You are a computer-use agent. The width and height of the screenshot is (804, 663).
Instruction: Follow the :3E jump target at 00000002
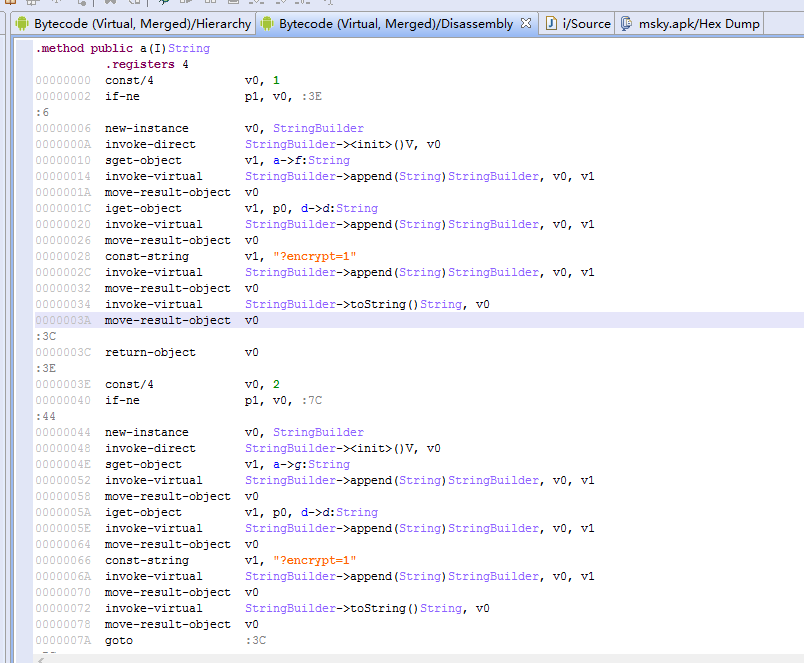[312, 96]
